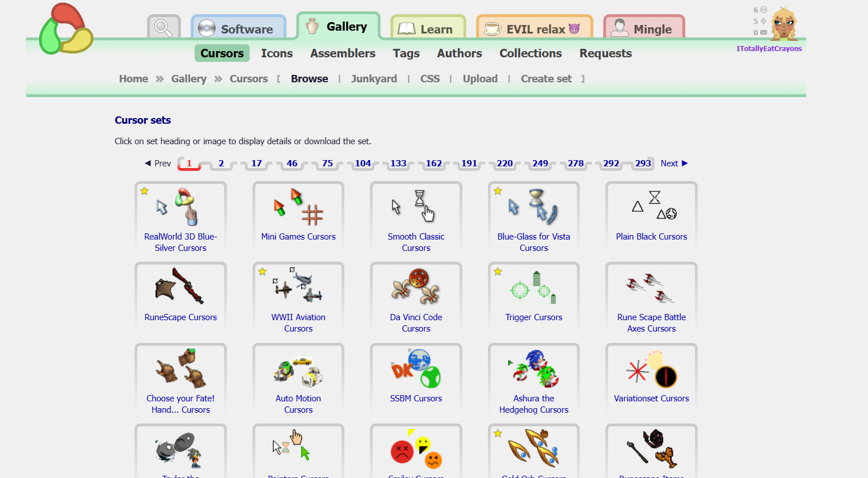
Task: Click the Variationset Cursors preview image
Action: tap(651, 368)
